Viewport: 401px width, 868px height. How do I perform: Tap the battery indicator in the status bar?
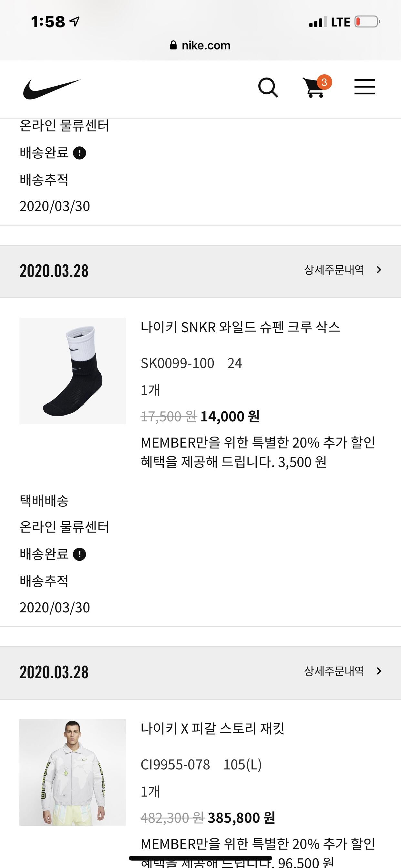coord(367,22)
